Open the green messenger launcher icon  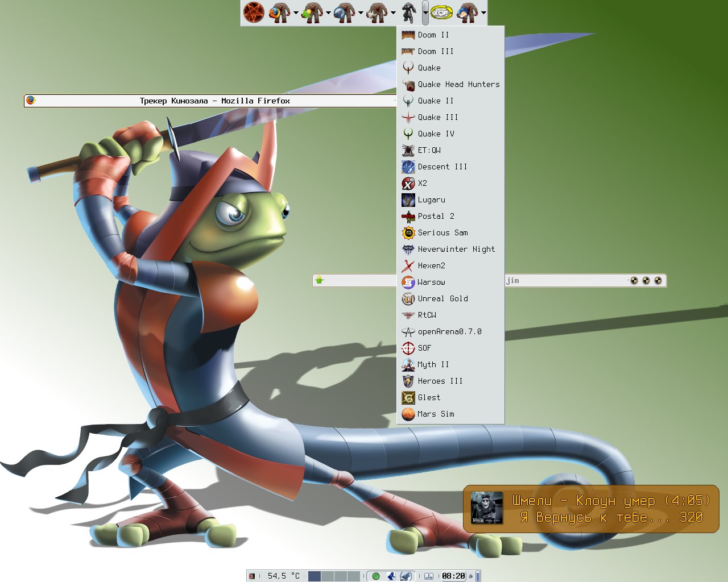[312, 13]
